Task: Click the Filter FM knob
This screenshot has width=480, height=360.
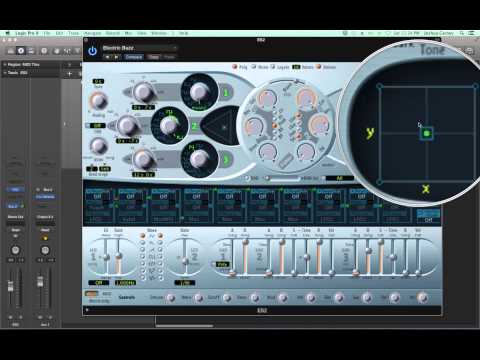Action: pos(305,151)
